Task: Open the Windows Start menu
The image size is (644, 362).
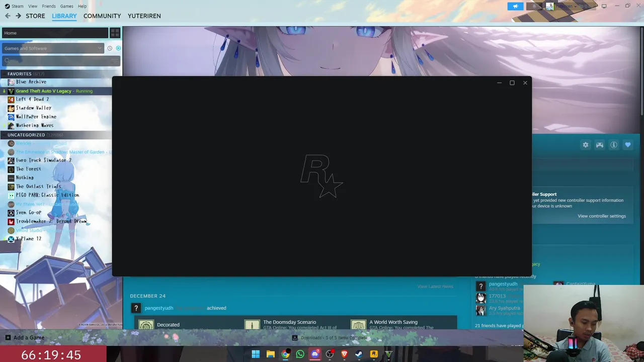Action: click(x=256, y=354)
